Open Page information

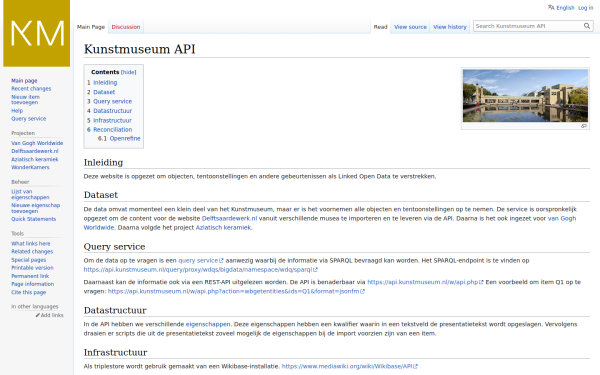point(33,284)
